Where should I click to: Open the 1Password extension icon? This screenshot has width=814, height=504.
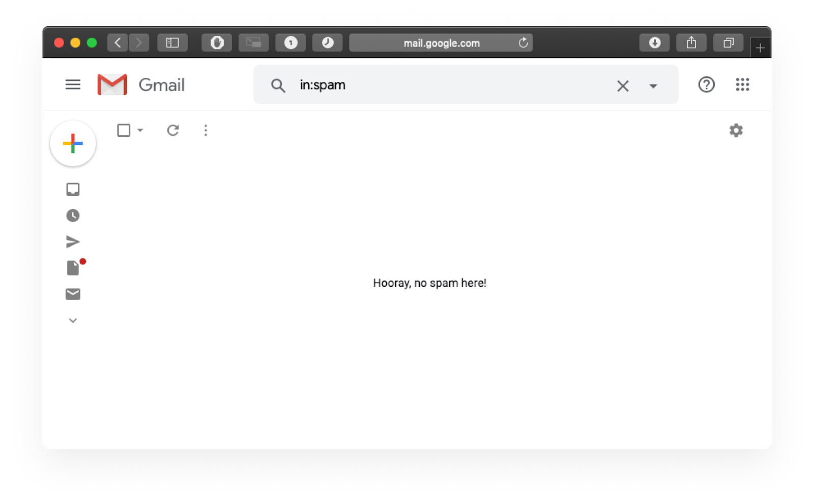click(290, 43)
